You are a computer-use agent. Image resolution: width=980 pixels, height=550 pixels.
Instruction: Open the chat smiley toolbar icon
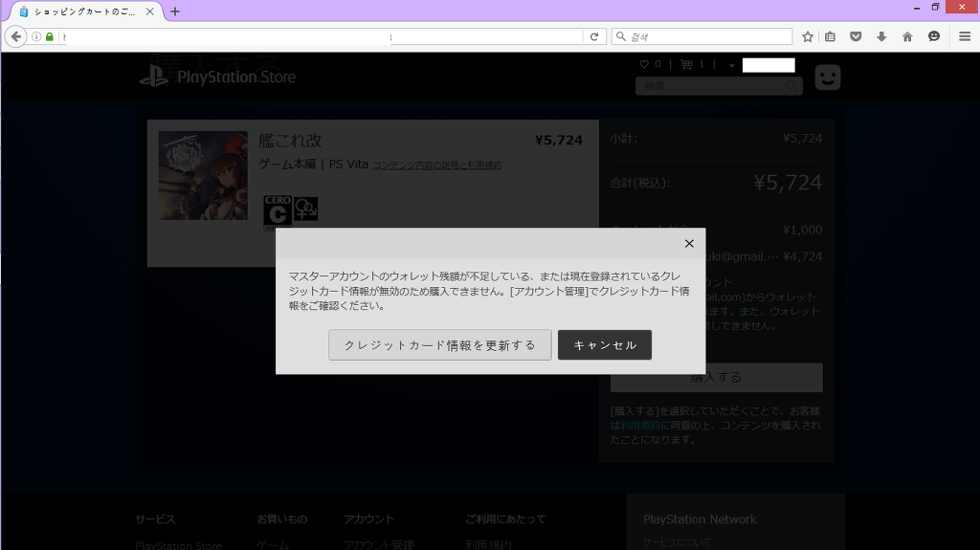(934, 37)
